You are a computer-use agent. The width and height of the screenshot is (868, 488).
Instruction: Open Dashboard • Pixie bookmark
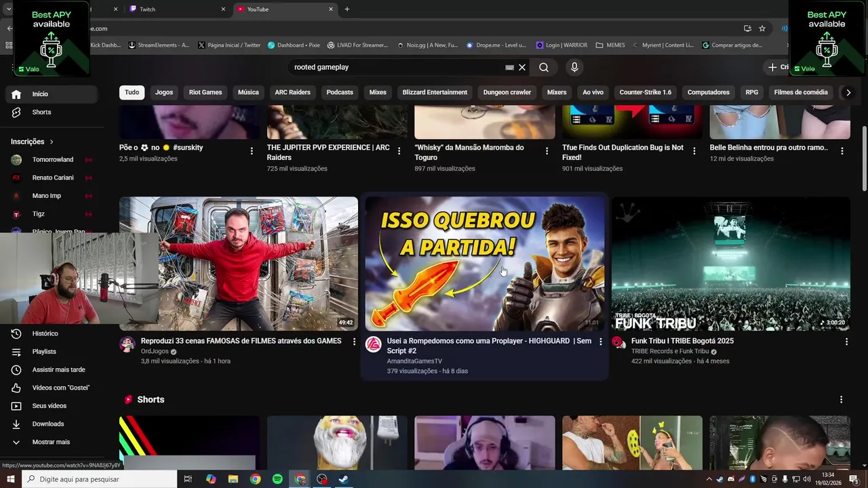pos(294,45)
